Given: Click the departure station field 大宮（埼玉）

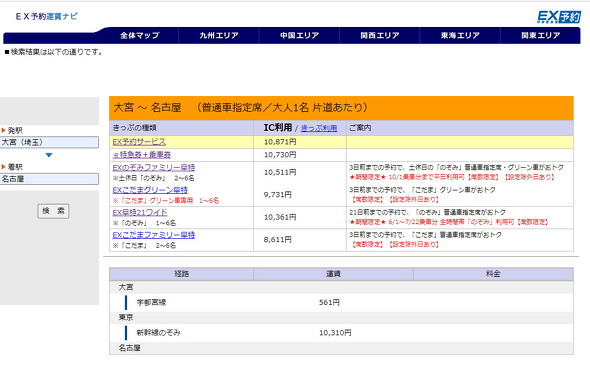Looking at the screenshot, I should 49,142.
